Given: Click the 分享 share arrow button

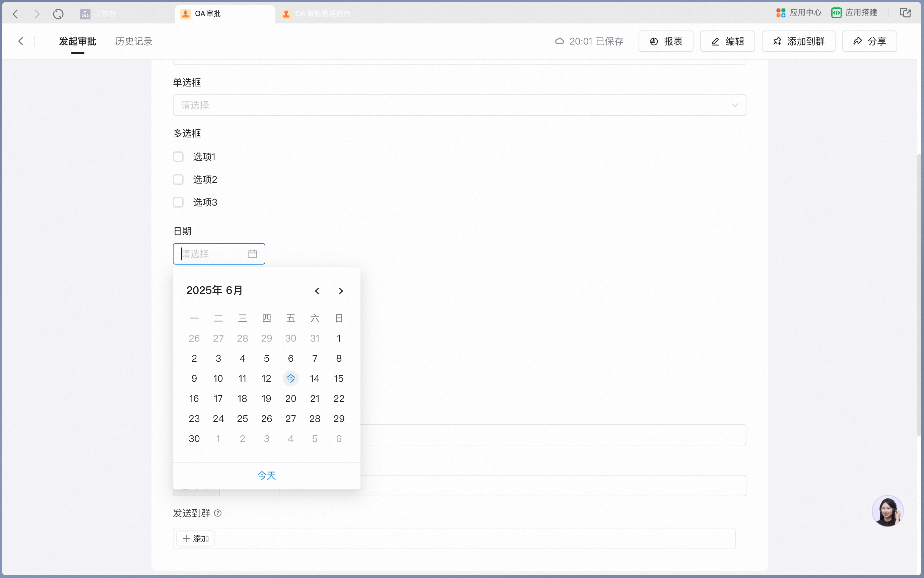Looking at the screenshot, I should pyautogui.click(x=869, y=41).
